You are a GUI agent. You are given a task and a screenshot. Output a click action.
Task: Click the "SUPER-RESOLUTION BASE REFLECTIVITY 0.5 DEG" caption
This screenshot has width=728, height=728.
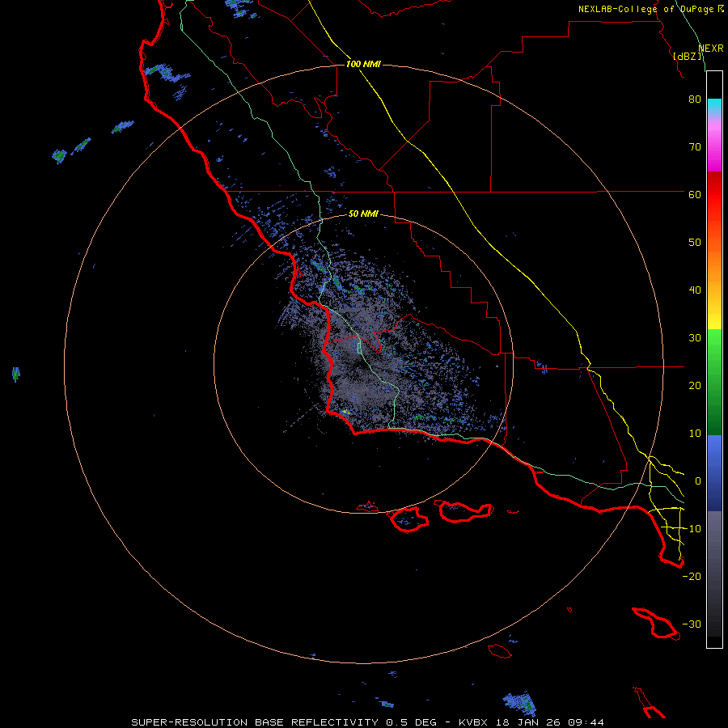pos(284,722)
